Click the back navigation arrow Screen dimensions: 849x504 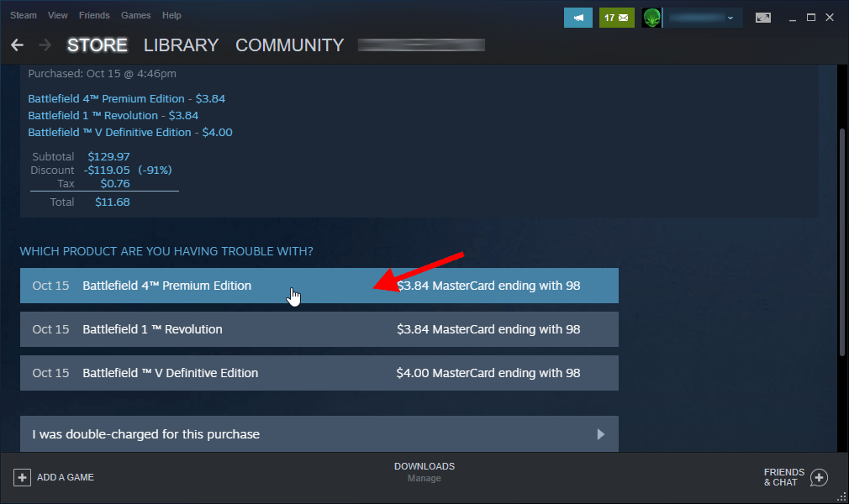17,45
